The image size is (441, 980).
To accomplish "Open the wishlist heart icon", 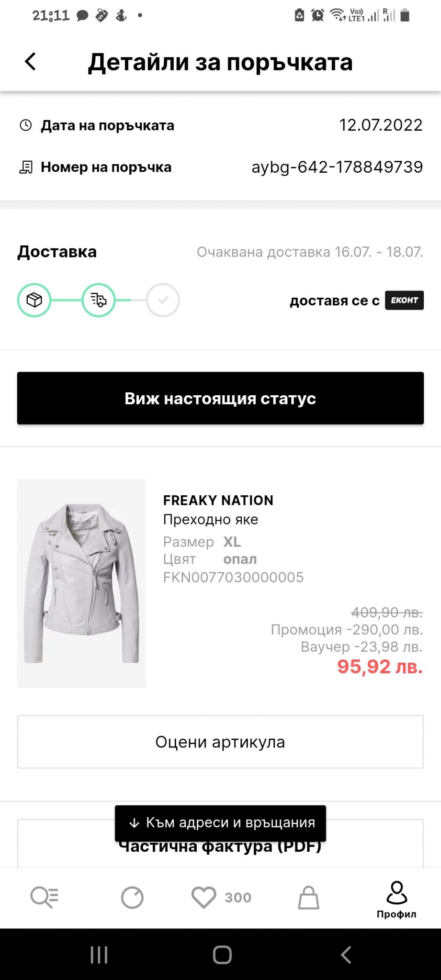I will (204, 897).
